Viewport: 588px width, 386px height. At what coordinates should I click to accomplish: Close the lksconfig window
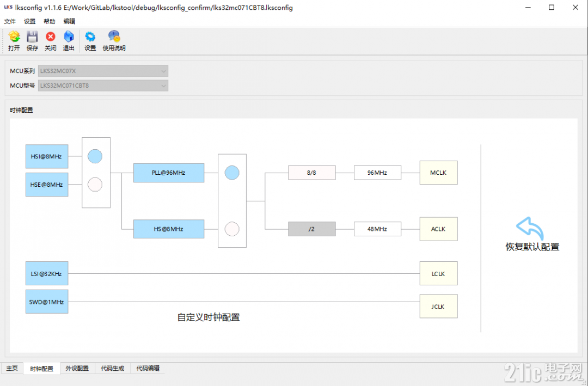click(x=575, y=8)
